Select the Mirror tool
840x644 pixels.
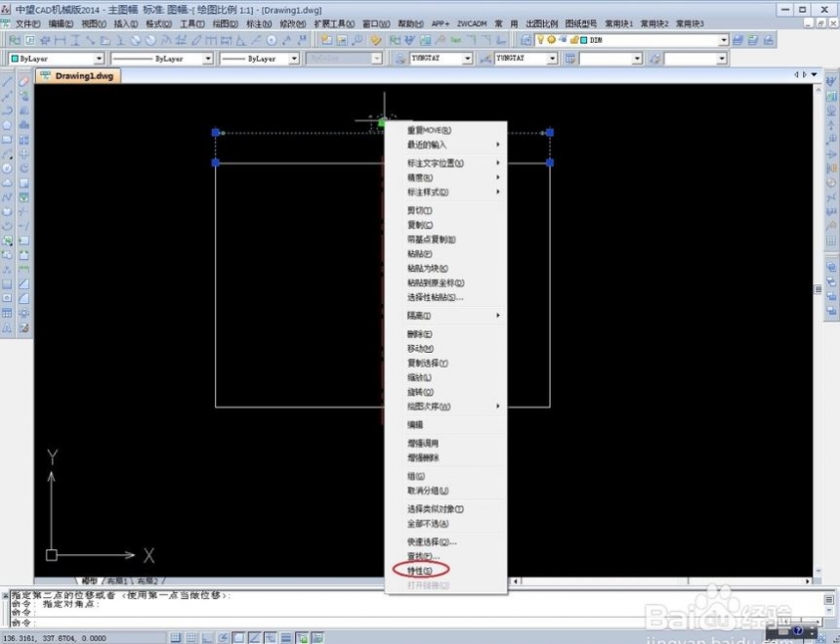point(23,110)
